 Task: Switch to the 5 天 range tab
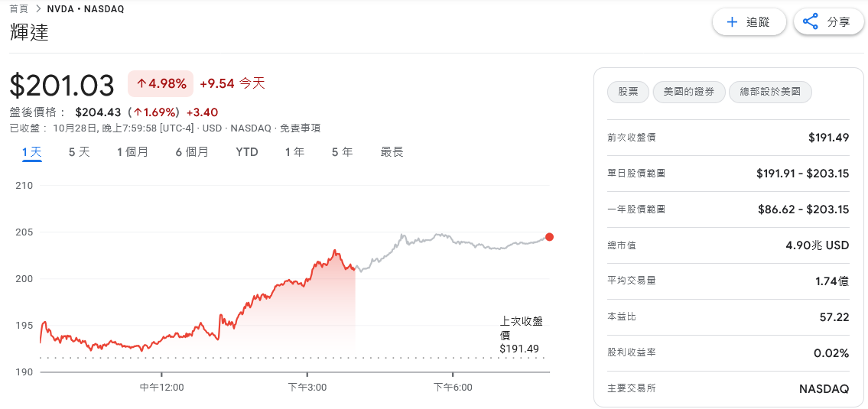pos(79,152)
